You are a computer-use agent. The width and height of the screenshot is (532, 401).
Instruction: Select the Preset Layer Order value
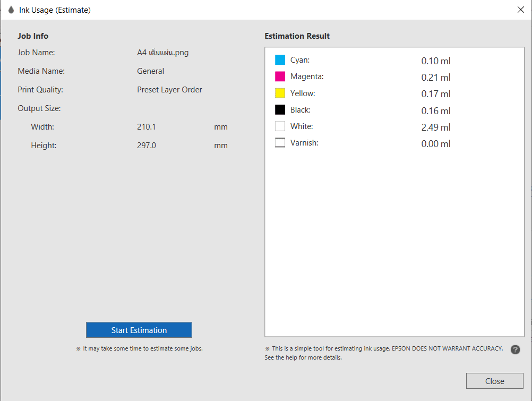(169, 90)
